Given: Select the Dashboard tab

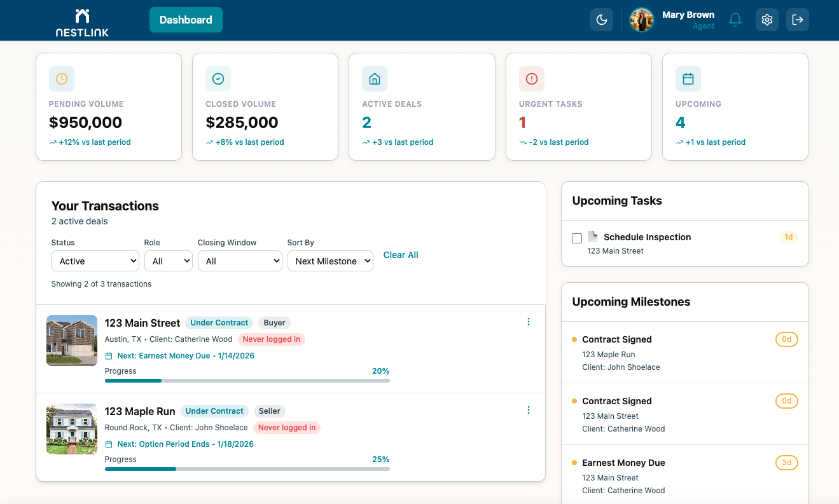Looking at the screenshot, I should (186, 20).
